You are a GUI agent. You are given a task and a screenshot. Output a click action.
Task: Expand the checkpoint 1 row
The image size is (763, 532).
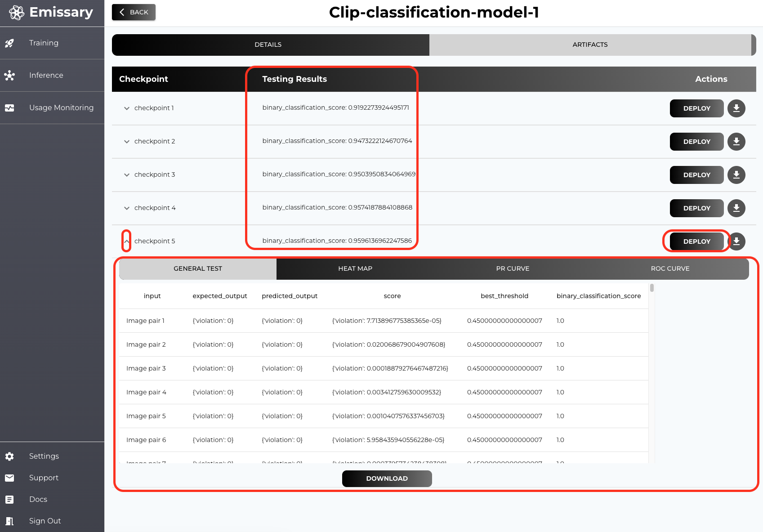click(127, 108)
